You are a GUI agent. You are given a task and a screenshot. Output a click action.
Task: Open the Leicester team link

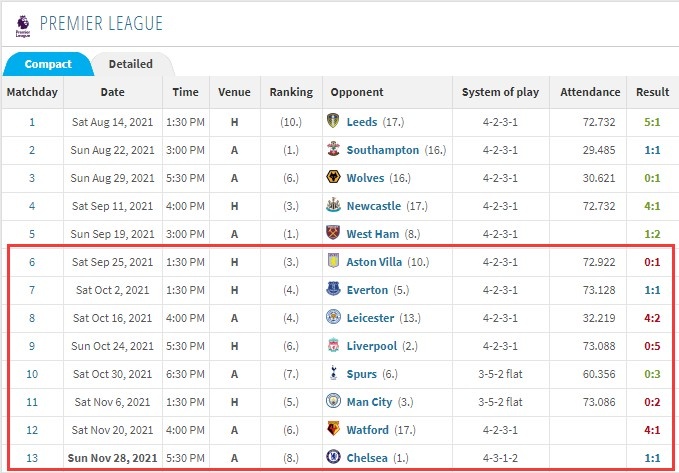(370, 318)
